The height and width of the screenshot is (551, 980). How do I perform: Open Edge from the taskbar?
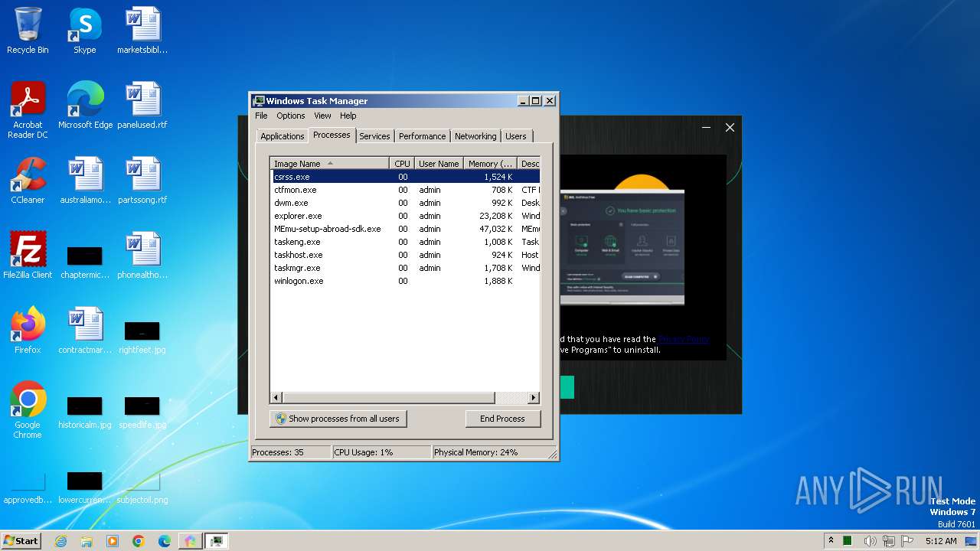[x=165, y=541]
